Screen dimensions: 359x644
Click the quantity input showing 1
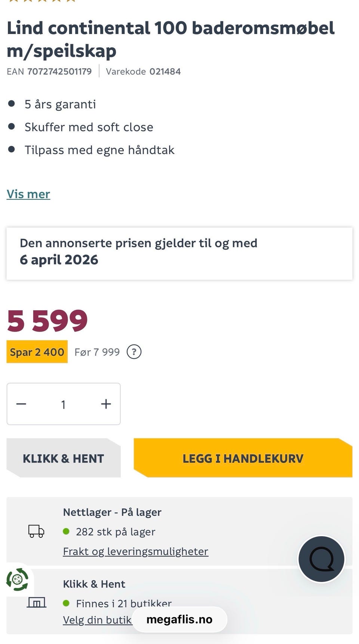[x=63, y=404]
